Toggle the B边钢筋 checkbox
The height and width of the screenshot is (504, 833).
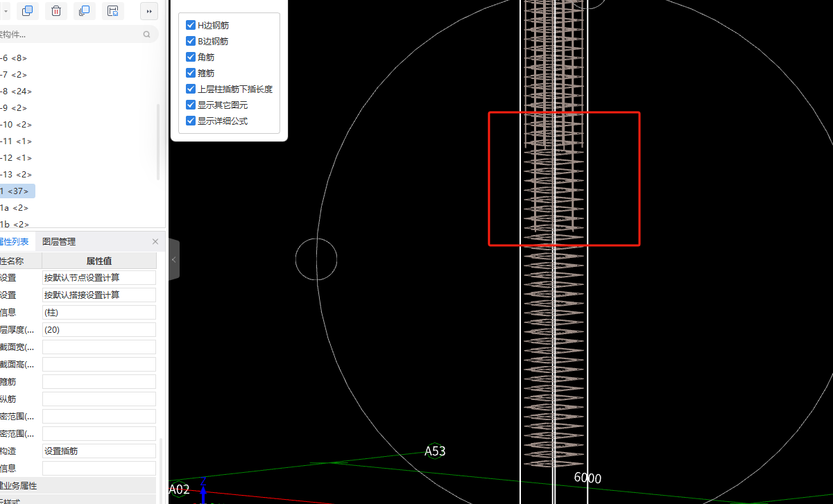191,41
